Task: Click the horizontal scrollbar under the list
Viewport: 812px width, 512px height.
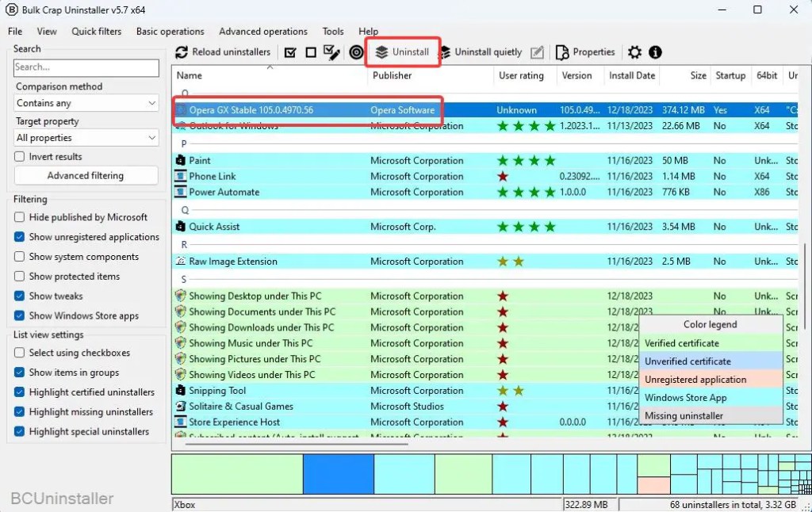Action: tap(297, 444)
